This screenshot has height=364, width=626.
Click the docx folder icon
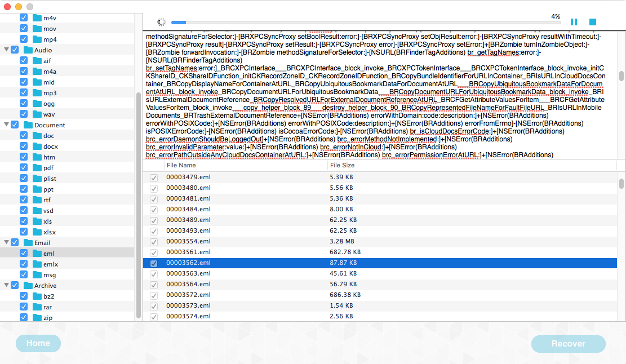(37, 146)
